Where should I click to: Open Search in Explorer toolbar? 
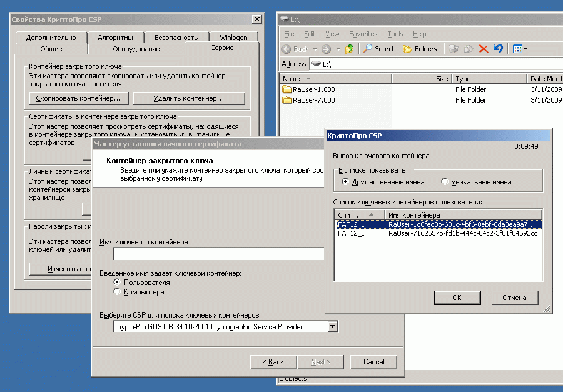tap(379, 49)
